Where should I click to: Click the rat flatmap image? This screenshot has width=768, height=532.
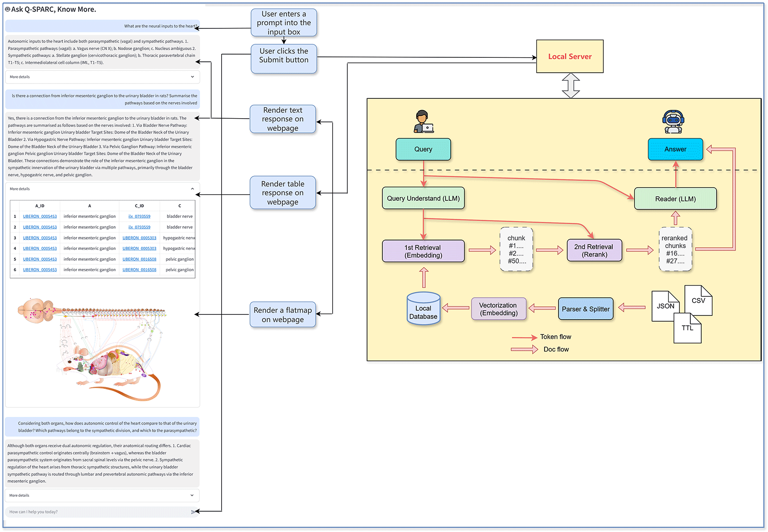(93, 349)
